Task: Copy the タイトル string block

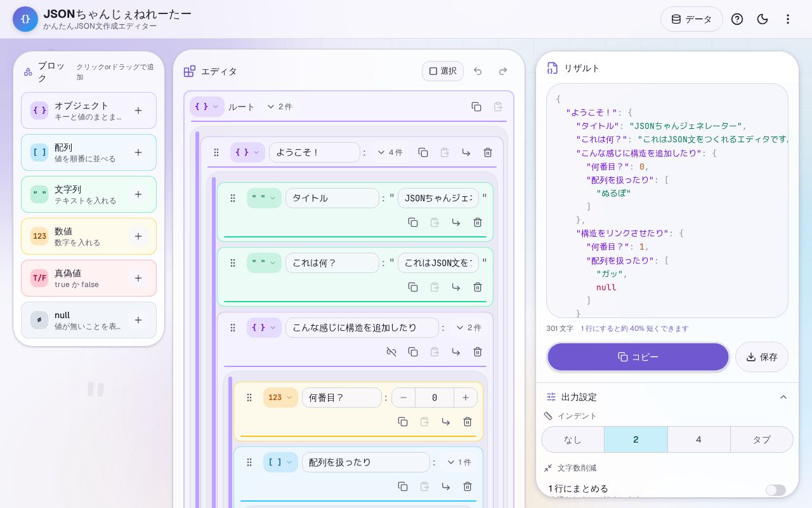Action: [413, 222]
